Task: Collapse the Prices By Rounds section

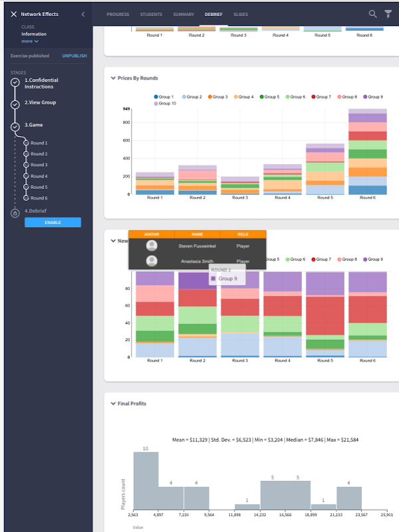Action: [x=113, y=78]
